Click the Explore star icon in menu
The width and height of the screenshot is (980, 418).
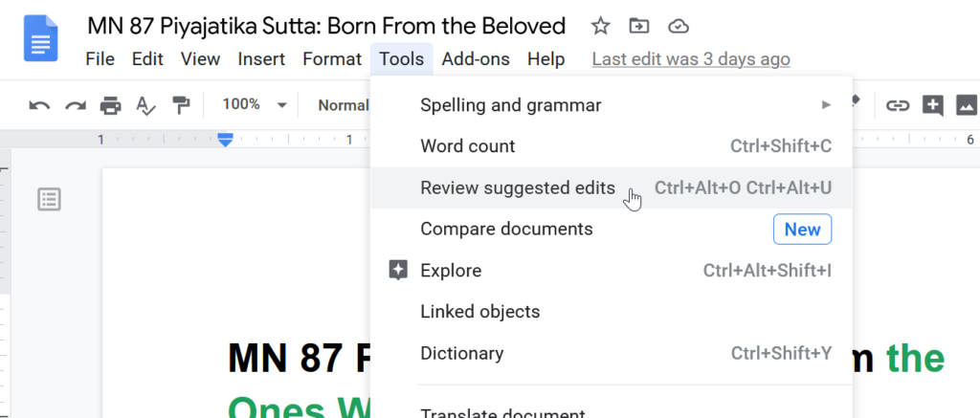tap(397, 271)
